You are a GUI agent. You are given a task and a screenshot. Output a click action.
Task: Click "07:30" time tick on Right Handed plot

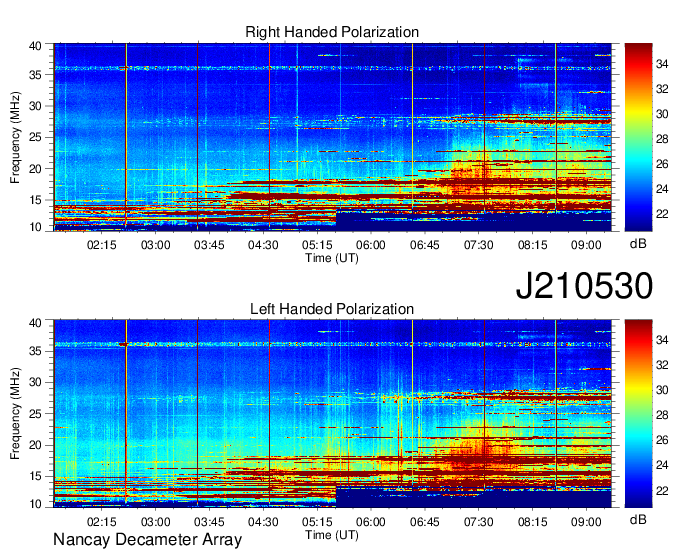coord(478,245)
